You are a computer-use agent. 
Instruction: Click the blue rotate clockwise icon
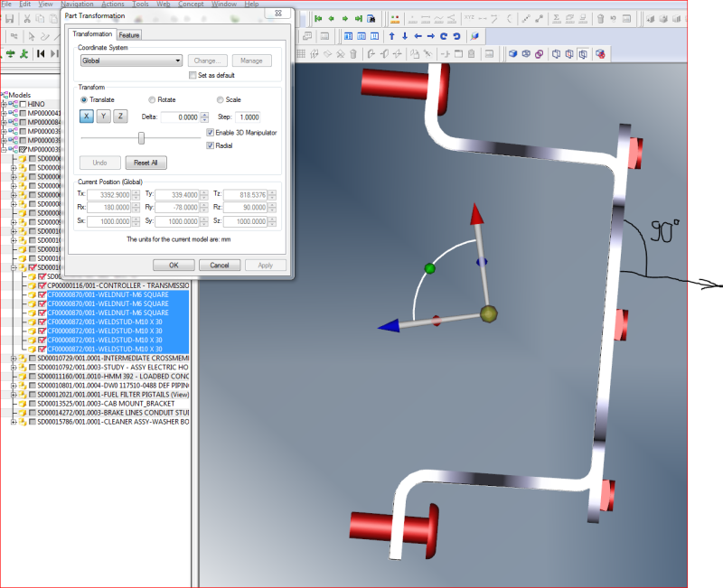click(x=444, y=36)
